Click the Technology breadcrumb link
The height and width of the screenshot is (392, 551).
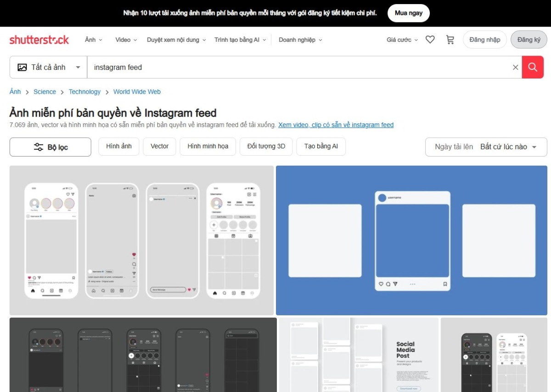84,92
